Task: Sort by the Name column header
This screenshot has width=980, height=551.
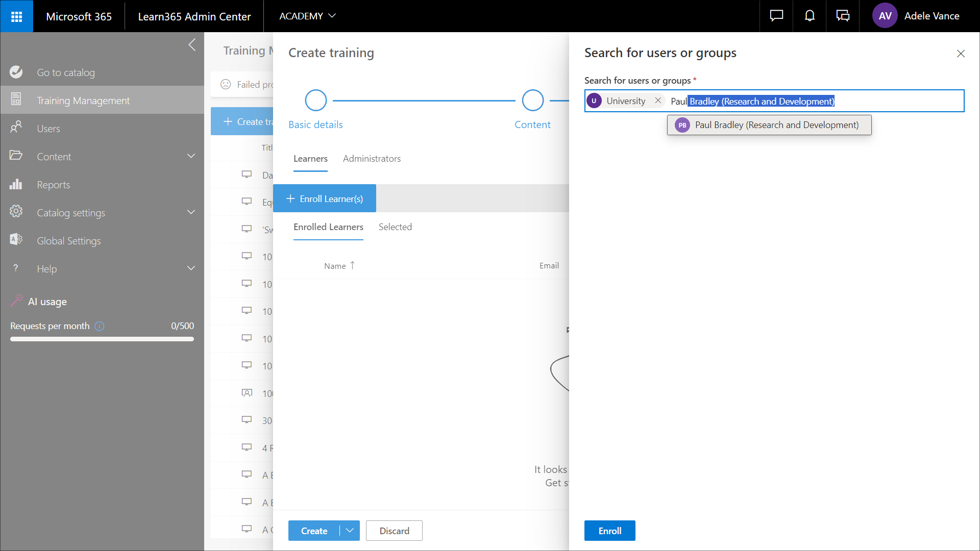Action: click(335, 266)
